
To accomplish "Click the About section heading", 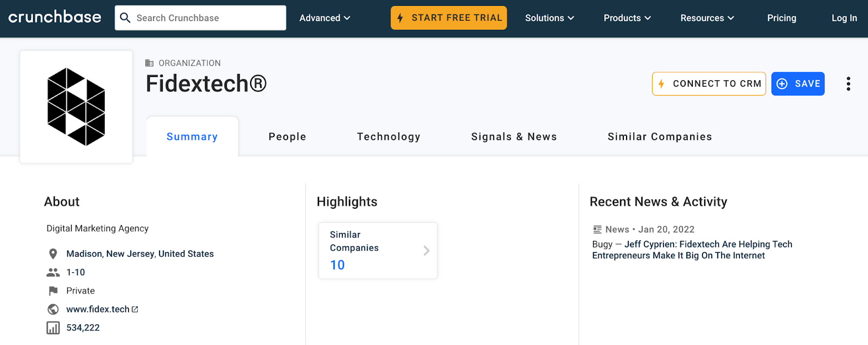I will pos(62,202).
